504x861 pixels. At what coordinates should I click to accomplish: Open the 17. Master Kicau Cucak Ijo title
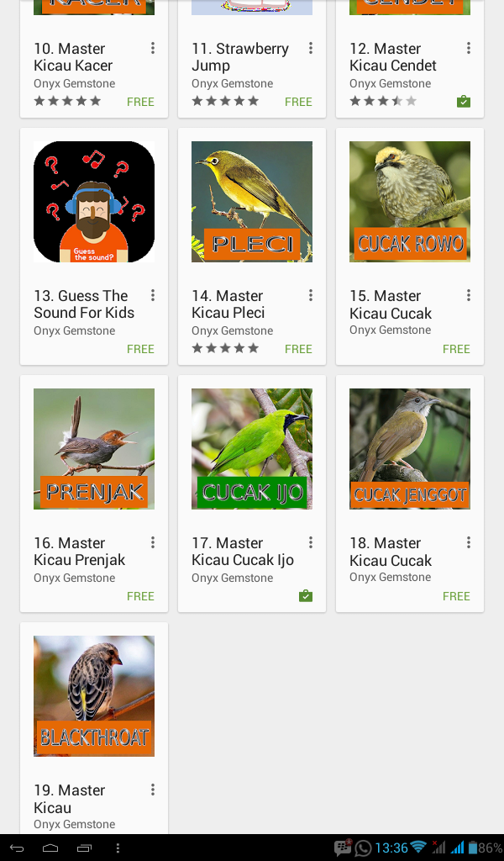[243, 552]
